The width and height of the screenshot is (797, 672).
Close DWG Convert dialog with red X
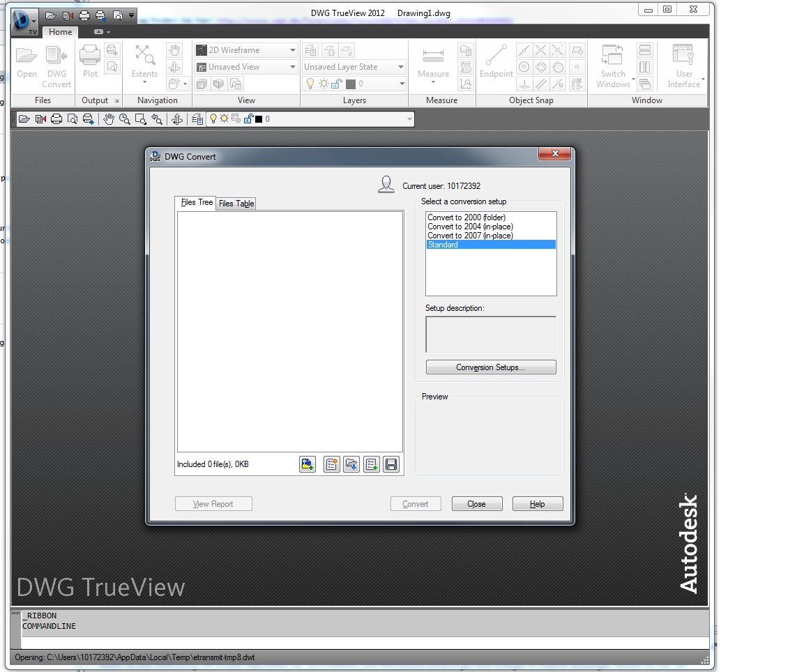(555, 153)
